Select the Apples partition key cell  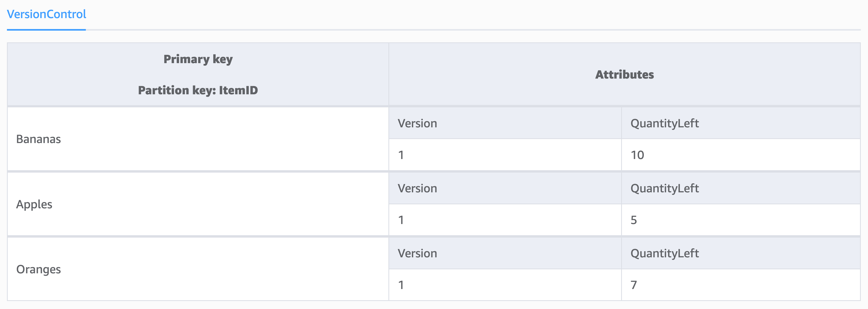point(34,204)
